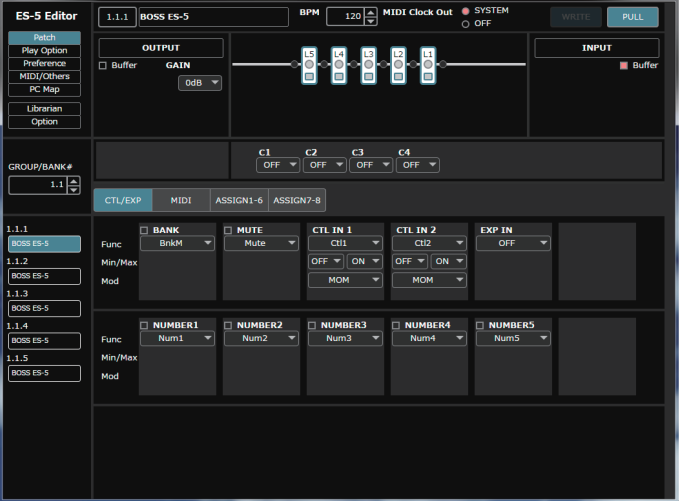Select the L4 loop block

pyautogui.click(x=339, y=64)
